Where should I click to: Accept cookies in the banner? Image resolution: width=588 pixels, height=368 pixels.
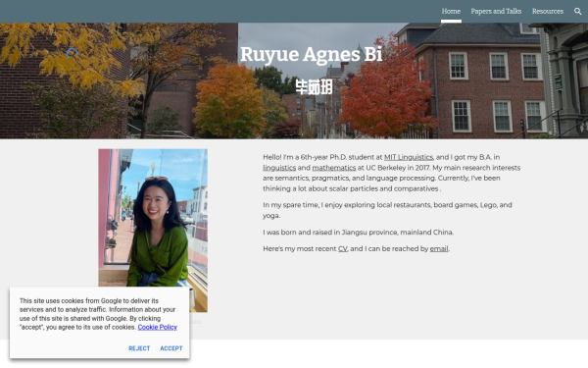pos(171,348)
